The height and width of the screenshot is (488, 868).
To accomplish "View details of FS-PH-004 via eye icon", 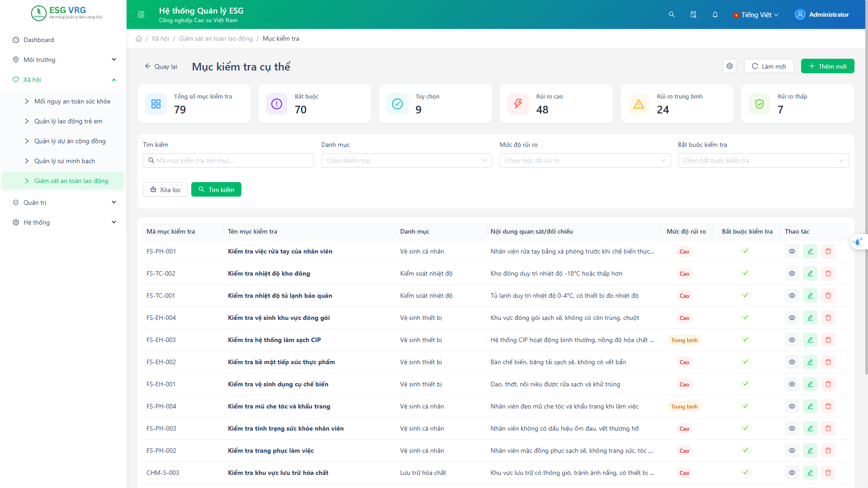I will coord(792,406).
